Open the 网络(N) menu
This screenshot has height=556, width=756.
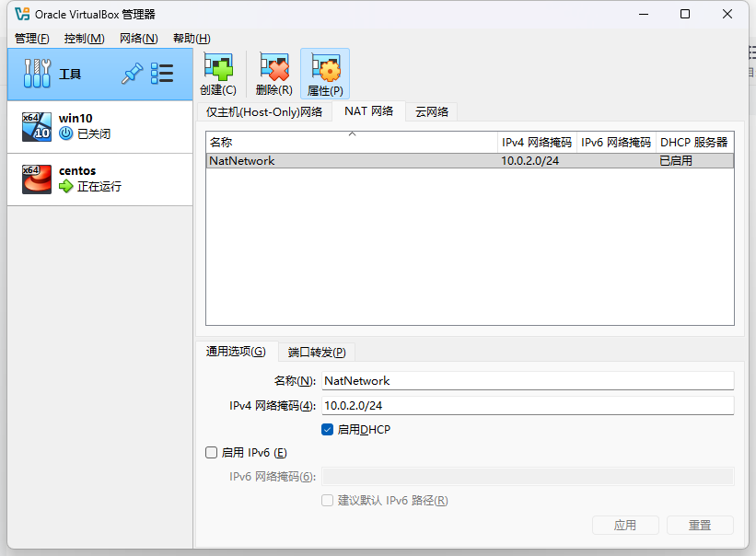click(139, 38)
